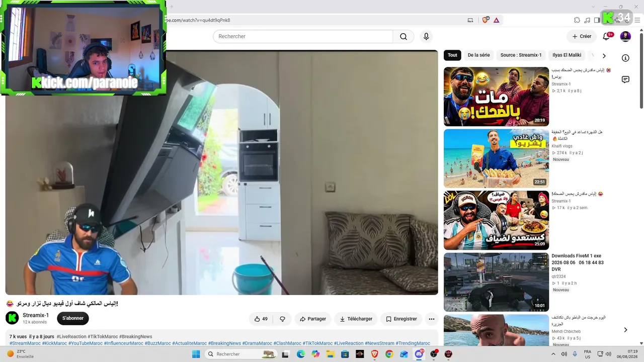This screenshot has width=644, height=362.
Task: Click the YouTube Rechercher search field
Action: (303, 36)
